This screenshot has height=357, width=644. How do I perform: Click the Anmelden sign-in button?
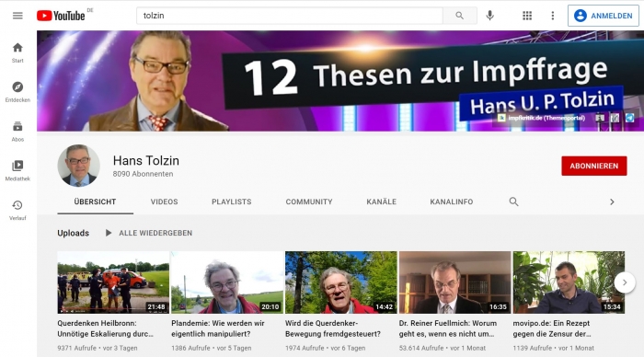click(604, 16)
